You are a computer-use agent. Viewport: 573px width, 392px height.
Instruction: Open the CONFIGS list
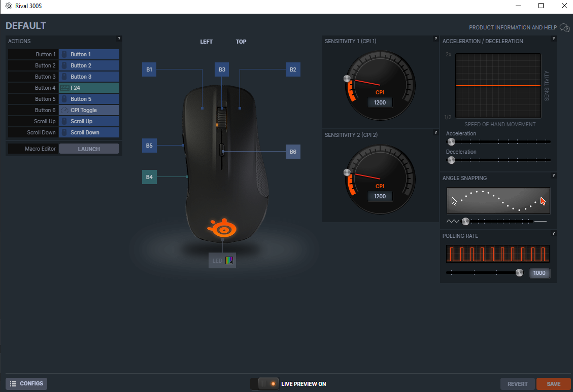[x=26, y=383]
